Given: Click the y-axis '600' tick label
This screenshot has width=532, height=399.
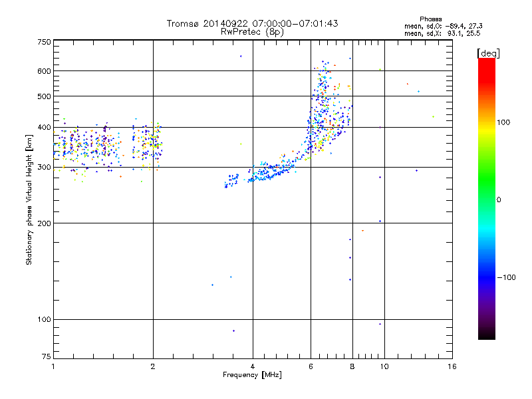Looking at the screenshot, I should 44,71.
